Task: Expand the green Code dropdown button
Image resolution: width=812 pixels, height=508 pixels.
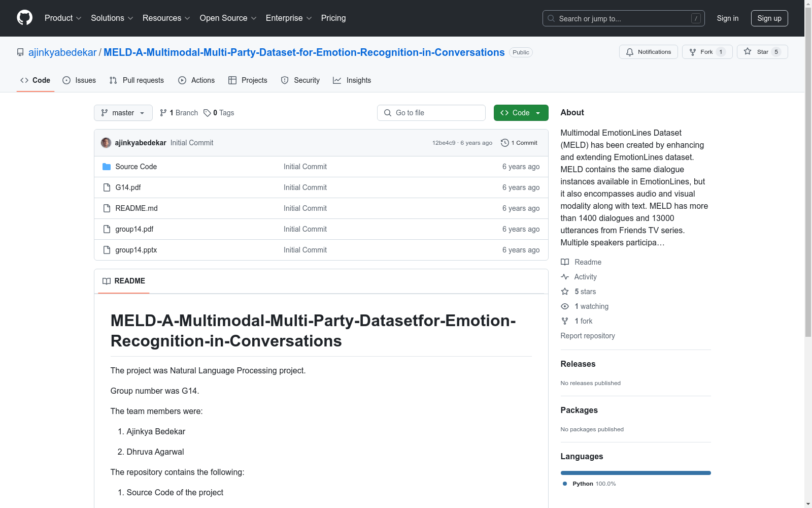Action: pos(521,113)
